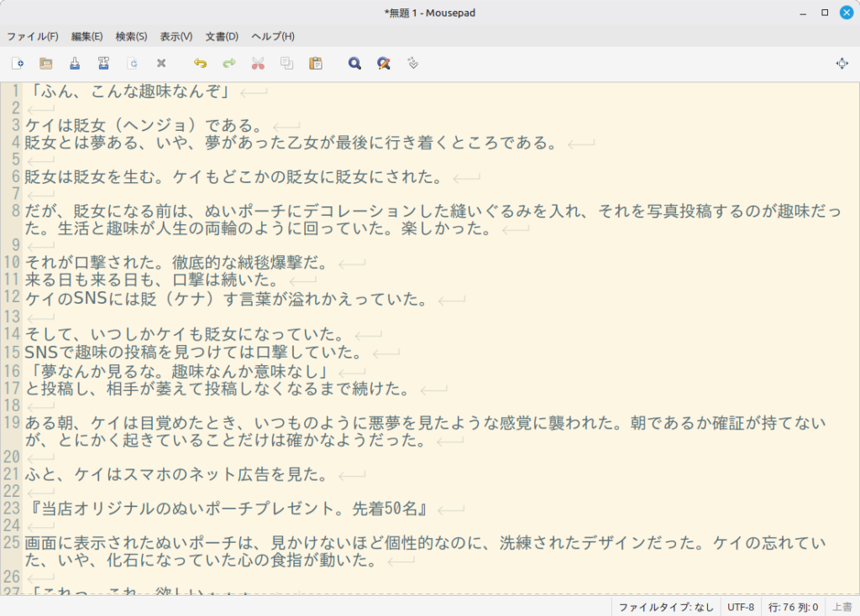
Task: Click the 検索(S) menu item
Action: (x=132, y=36)
